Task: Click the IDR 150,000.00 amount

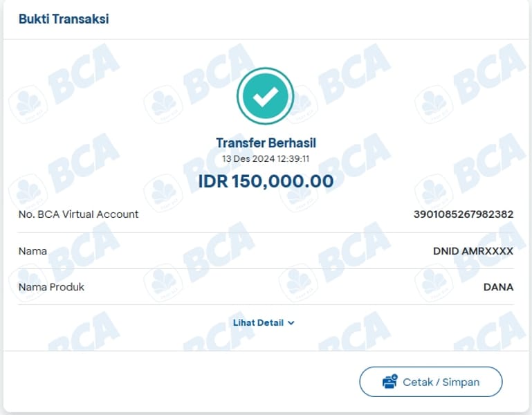Action: (266, 181)
